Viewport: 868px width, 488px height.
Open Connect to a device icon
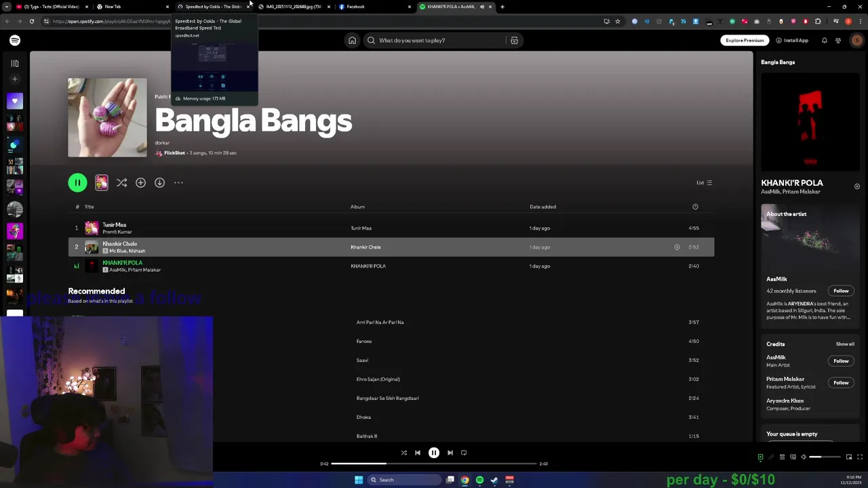pyautogui.click(x=793, y=457)
